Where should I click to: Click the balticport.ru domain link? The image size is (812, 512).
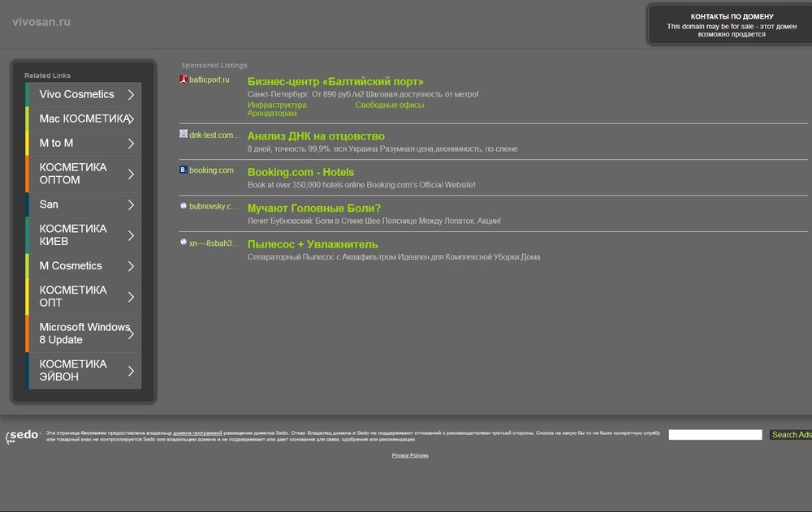click(x=209, y=80)
